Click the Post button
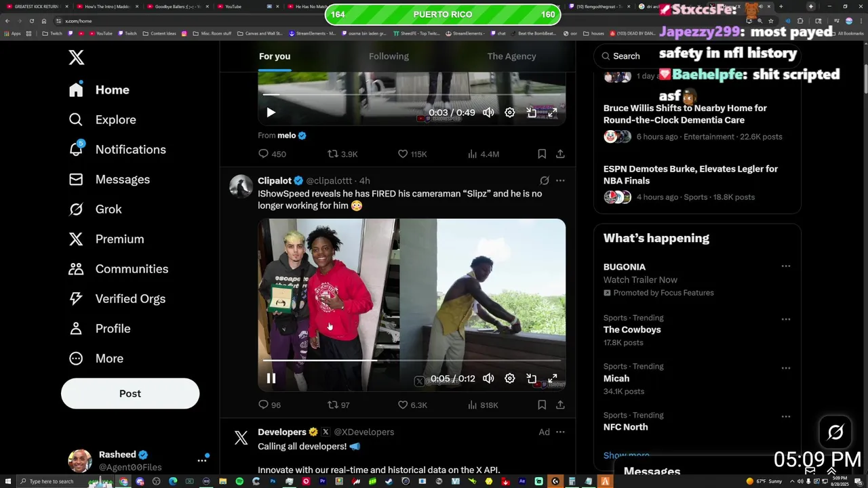Image resolution: width=868 pixels, height=488 pixels. (130, 394)
